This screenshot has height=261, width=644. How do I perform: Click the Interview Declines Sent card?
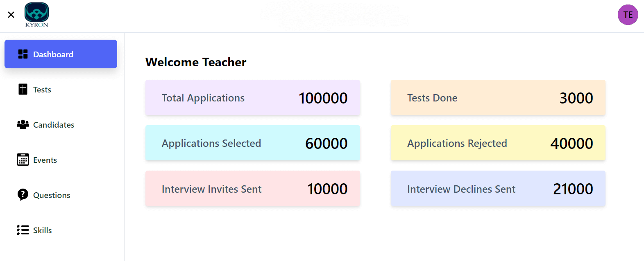click(x=498, y=189)
